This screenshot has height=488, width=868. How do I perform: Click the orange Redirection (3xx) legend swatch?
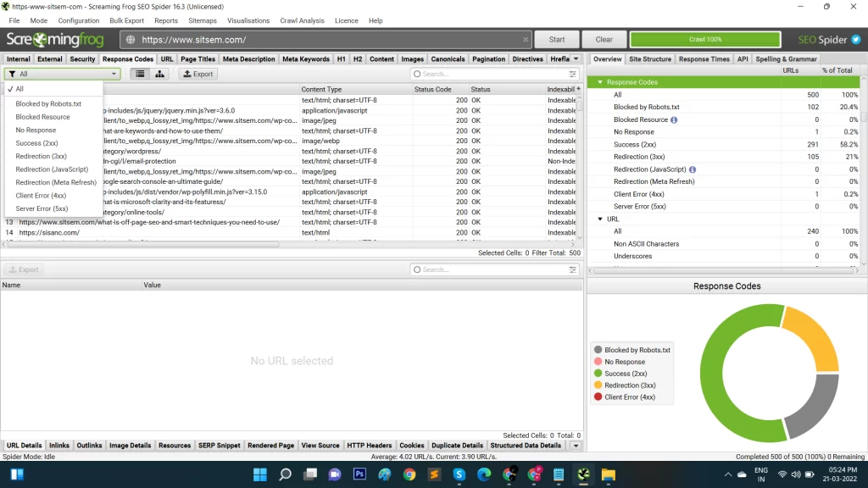598,385
